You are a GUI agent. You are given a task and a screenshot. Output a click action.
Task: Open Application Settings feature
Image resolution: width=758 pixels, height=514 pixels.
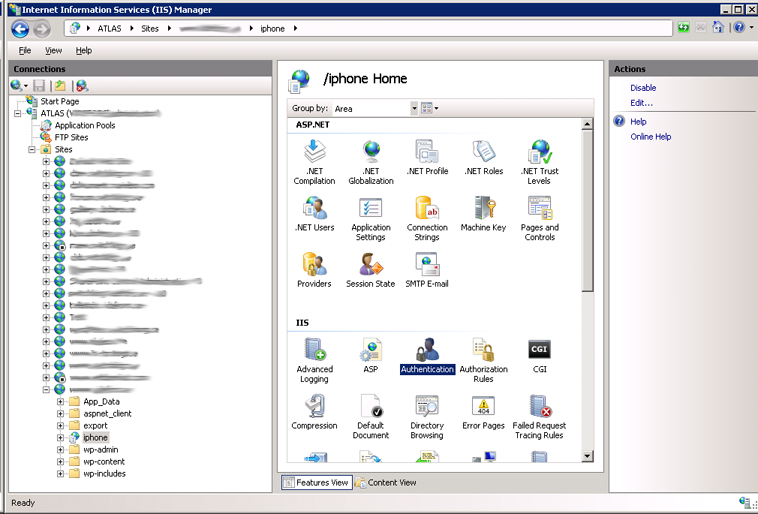[371, 219]
